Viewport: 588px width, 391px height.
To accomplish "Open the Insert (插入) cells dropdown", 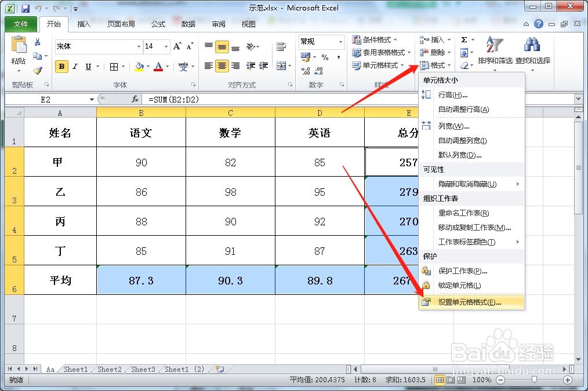I will [435, 40].
